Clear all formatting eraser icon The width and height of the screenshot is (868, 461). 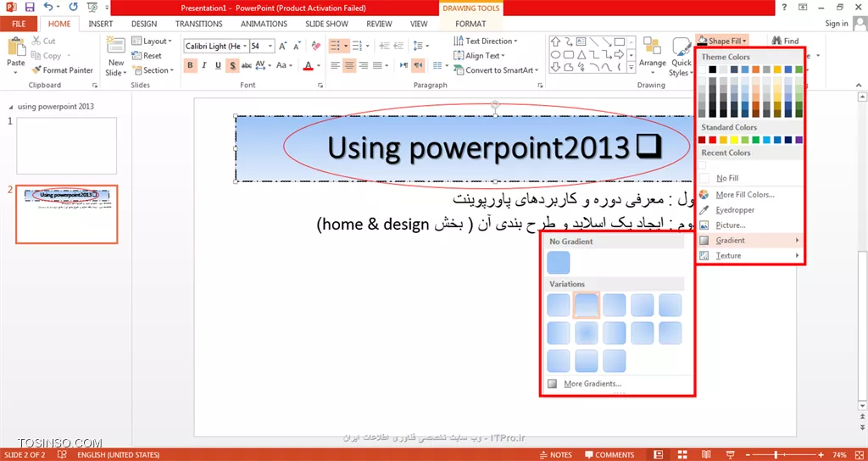316,46
